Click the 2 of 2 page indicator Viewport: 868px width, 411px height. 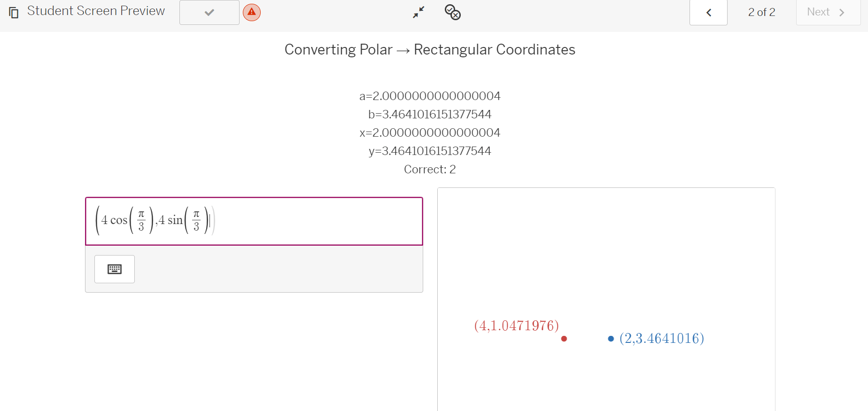point(761,12)
